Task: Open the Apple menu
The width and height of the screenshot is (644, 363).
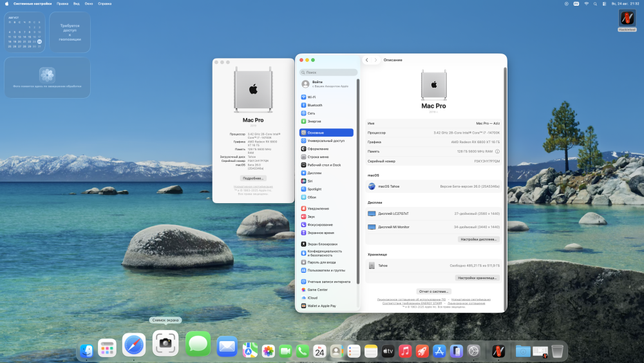Action: (6, 4)
